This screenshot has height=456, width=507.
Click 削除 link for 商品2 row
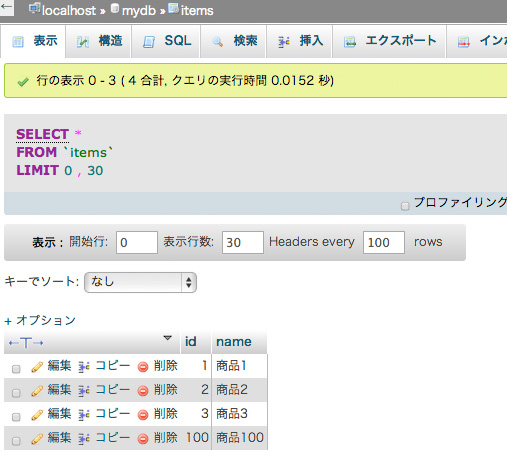(166, 389)
